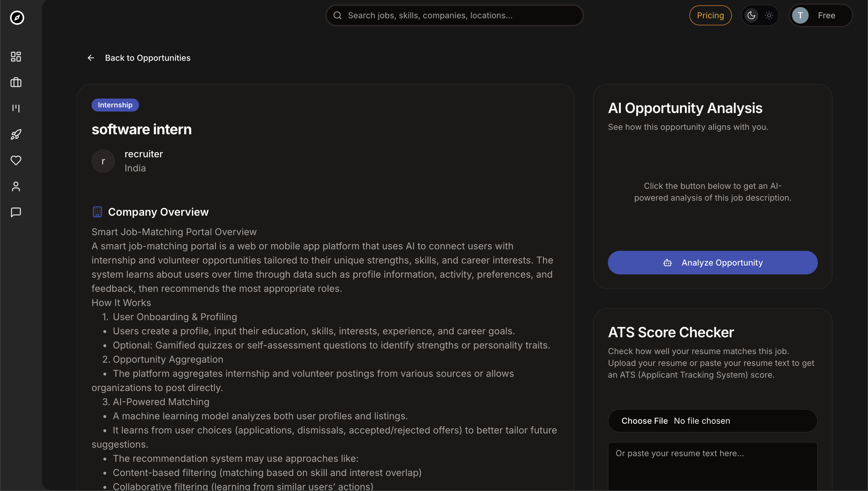Select the briefcase jobs icon in sidebar

tap(16, 82)
